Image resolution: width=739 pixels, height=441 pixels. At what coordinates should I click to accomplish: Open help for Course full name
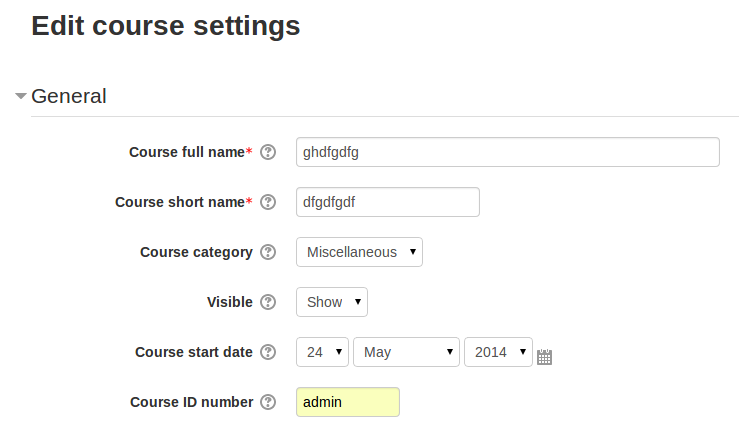268,152
